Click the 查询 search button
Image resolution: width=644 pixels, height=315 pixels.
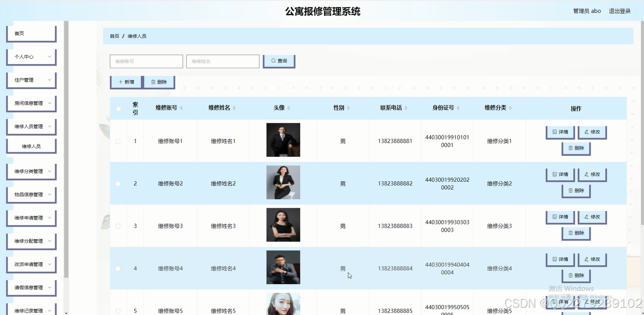click(279, 61)
